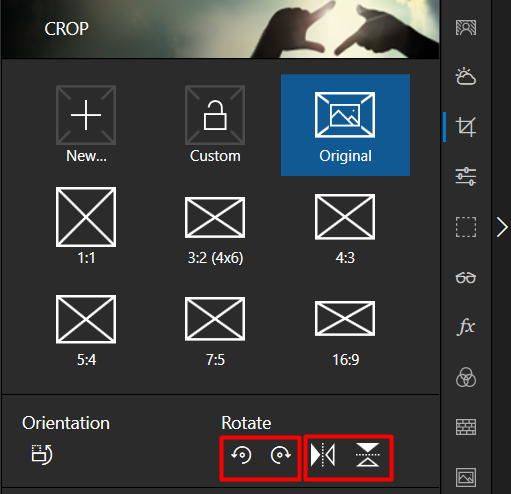Viewport: 511px width, 494px height.
Task: Open the color channels circles panel
Action: point(466,377)
